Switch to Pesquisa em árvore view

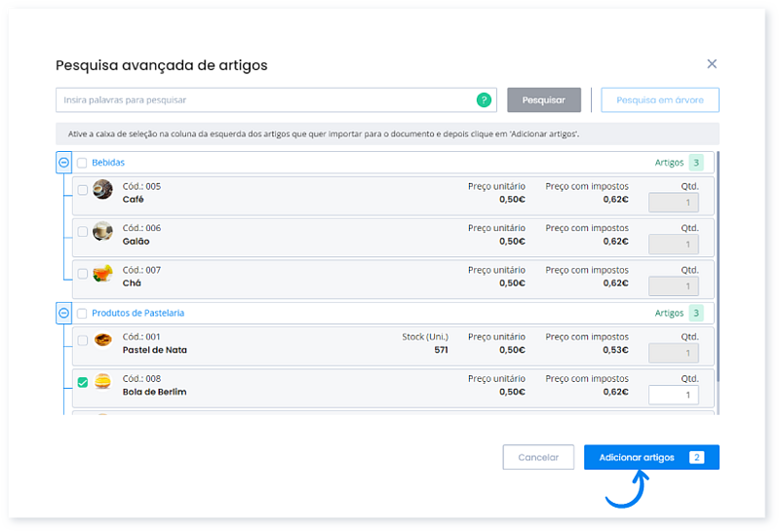[x=660, y=99]
